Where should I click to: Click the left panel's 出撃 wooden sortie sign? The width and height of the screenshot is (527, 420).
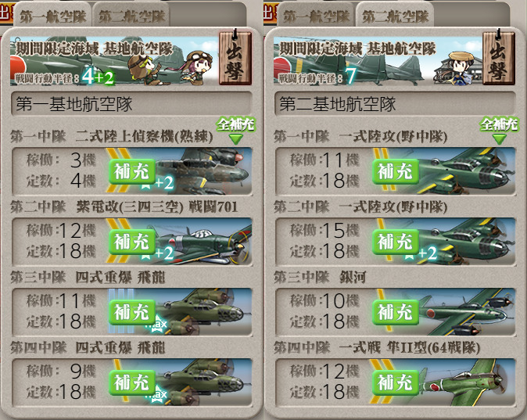click(x=235, y=57)
